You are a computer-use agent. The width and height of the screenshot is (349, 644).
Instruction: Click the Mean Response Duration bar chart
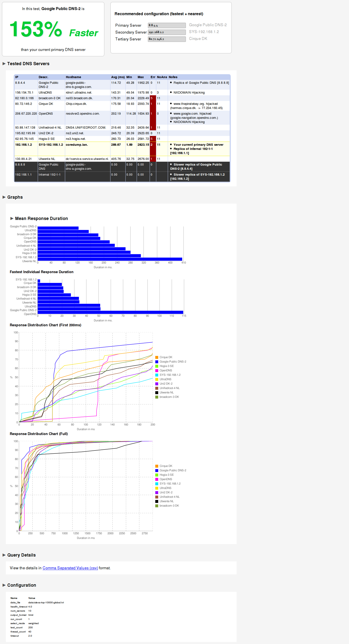coord(98,247)
